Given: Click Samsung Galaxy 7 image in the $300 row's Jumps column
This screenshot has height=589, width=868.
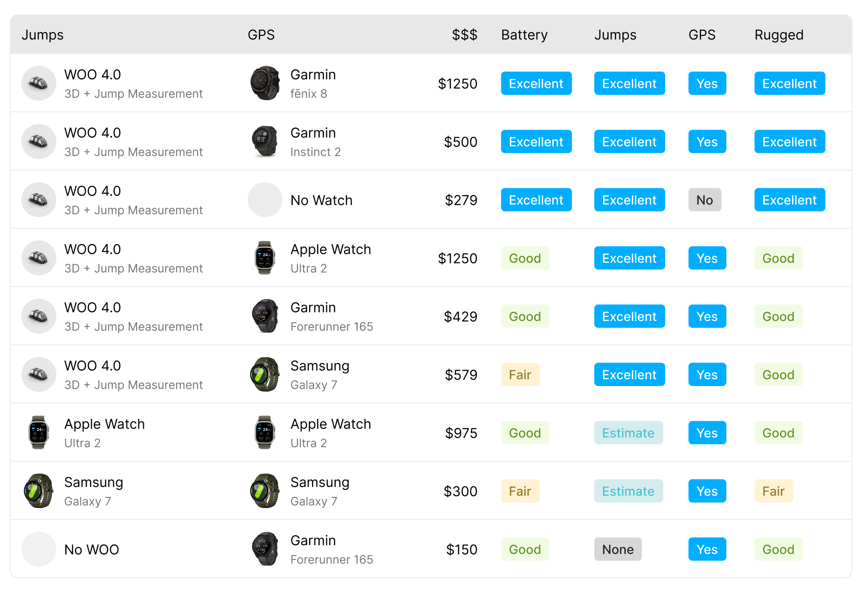Looking at the screenshot, I should 39,491.
